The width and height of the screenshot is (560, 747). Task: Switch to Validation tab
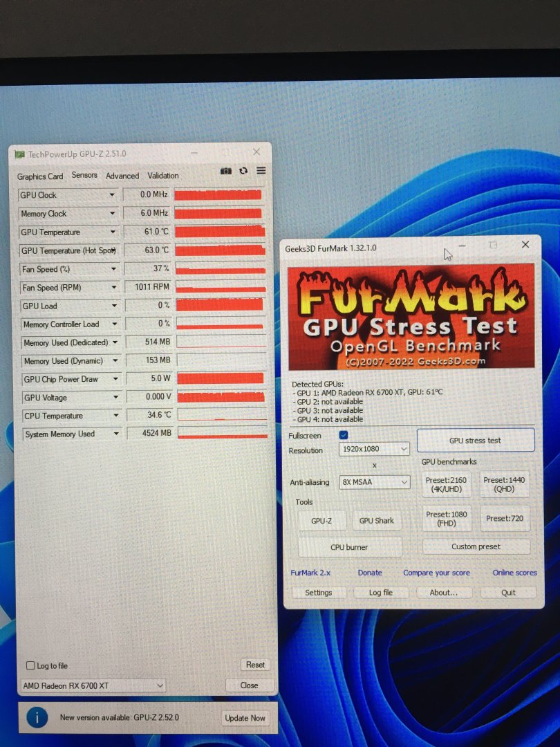(x=163, y=175)
